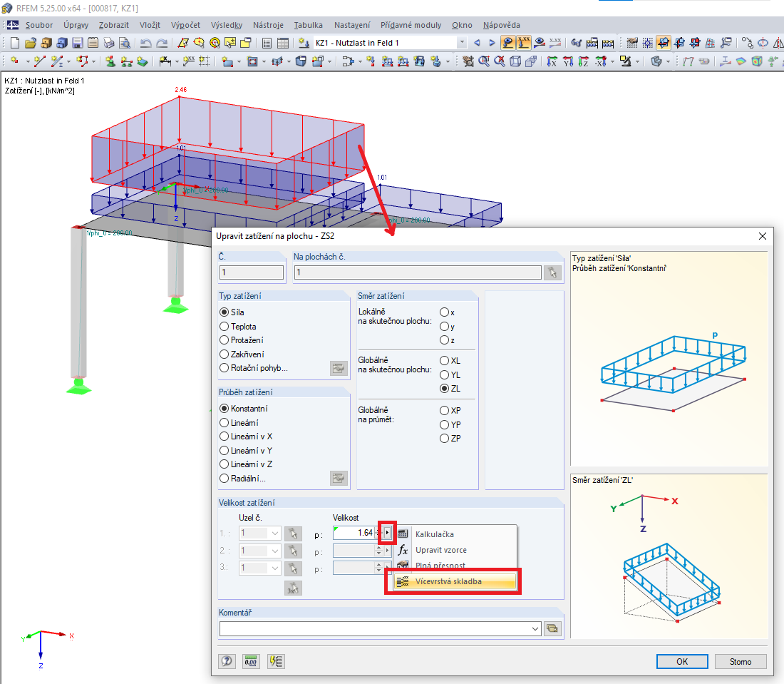Click the dimension tool icon
The width and height of the screenshot is (784, 684).
point(165,61)
